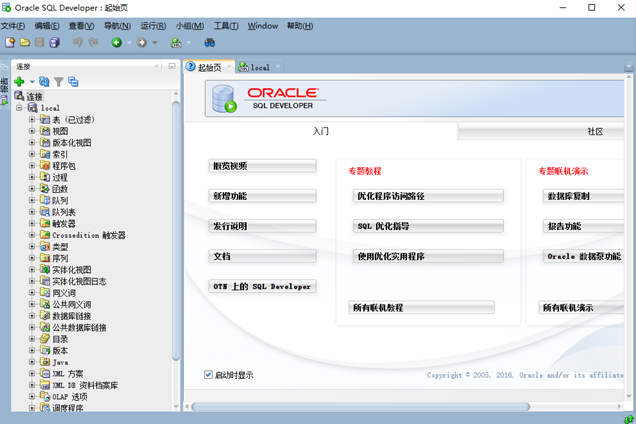Click the Refresh connections icon
Viewport: 636px width, 424px height.
(44, 82)
